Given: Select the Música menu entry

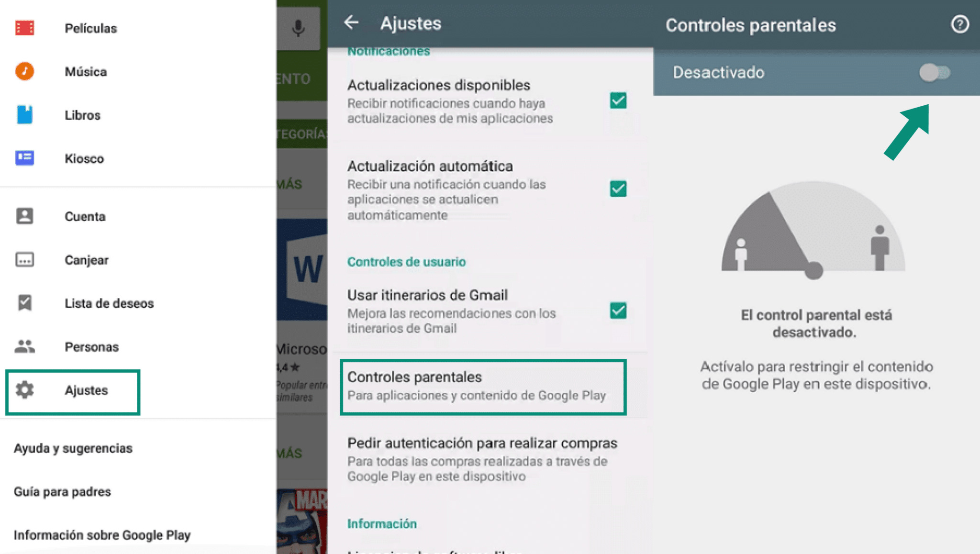Looking at the screenshot, I should click(x=86, y=72).
